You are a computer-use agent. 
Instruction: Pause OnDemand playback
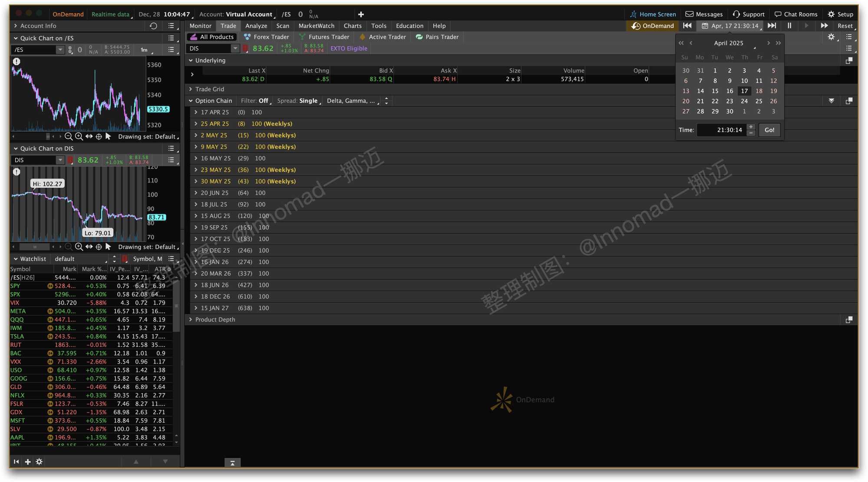pos(789,26)
